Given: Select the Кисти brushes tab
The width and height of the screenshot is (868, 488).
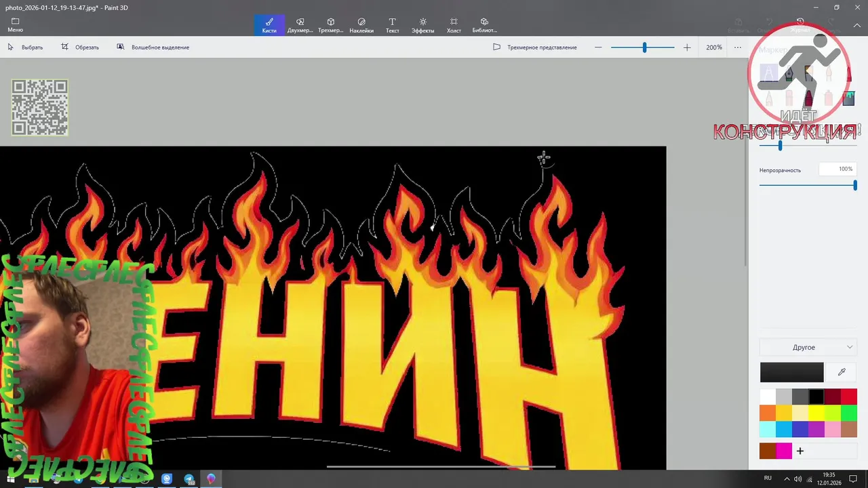Looking at the screenshot, I should pos(269,25).
